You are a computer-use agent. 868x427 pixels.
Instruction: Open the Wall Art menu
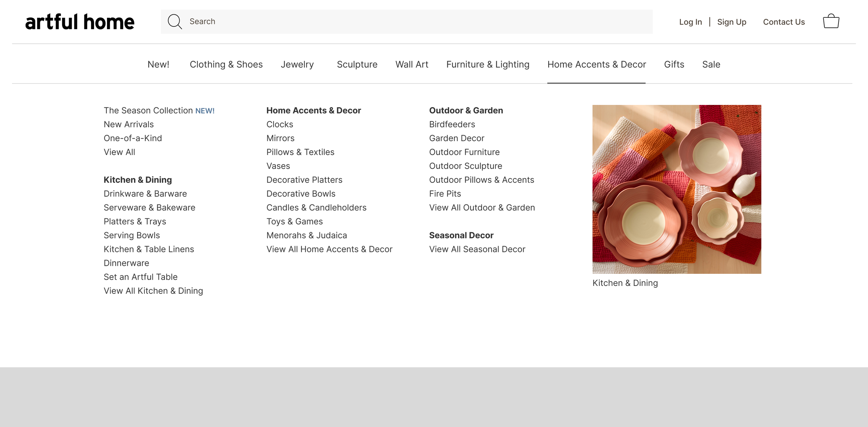(412, 65)
